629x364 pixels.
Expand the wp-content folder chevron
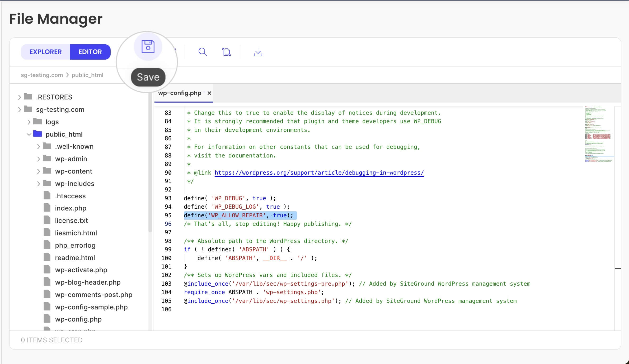click(x=38, y=171)
